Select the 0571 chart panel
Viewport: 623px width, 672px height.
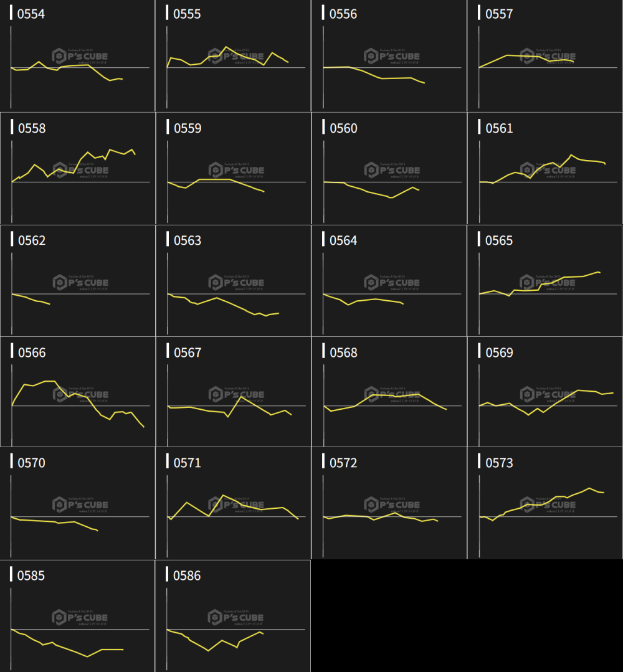[233, 503]
